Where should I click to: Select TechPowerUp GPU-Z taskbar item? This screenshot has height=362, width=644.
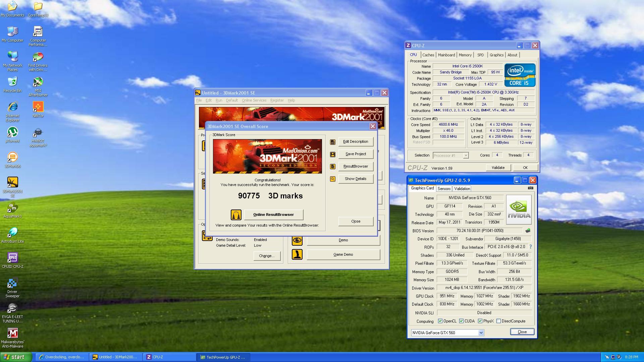pyautogui.click(x=223, y=357)
